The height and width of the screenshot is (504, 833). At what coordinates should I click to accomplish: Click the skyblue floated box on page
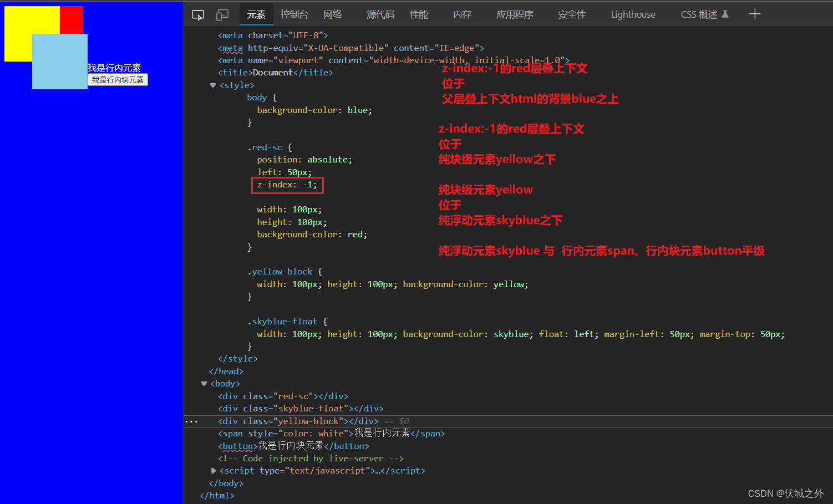tap(60, 62)
